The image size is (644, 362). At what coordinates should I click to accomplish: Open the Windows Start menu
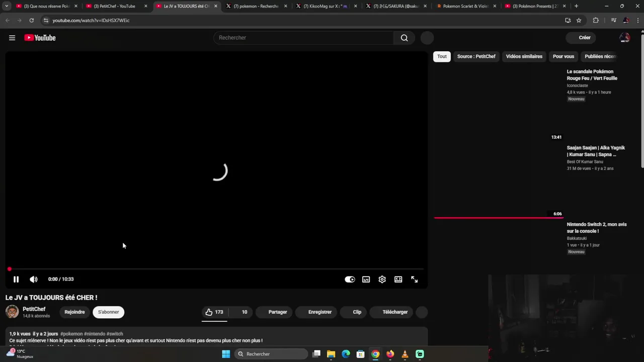(226, 354)
